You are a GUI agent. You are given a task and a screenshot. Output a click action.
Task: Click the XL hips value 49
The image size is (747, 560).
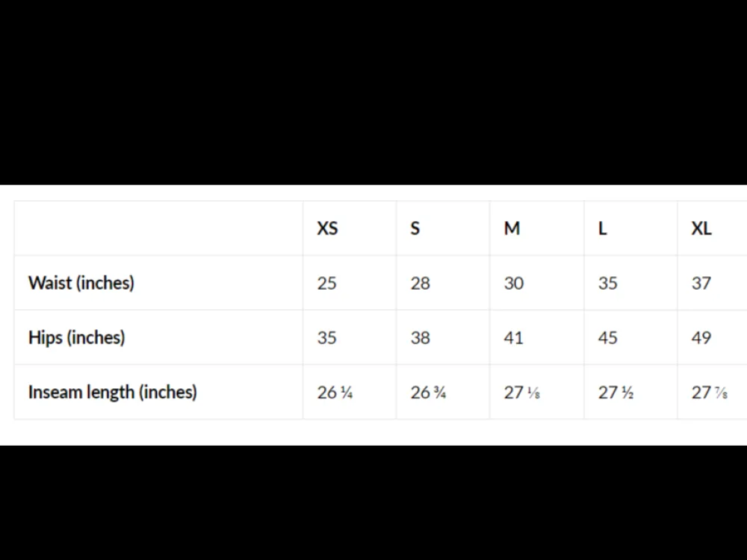point(701,338)
